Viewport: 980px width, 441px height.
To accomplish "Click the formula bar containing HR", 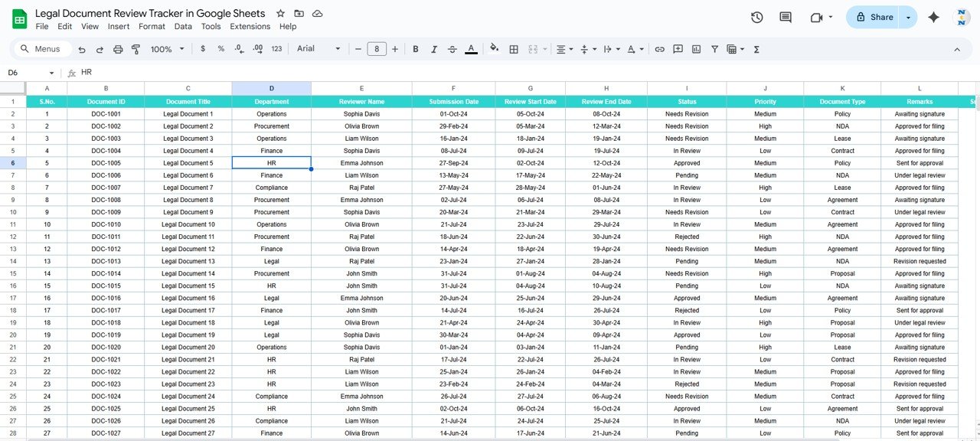I will pyautogui.click(x=459, y=73).
